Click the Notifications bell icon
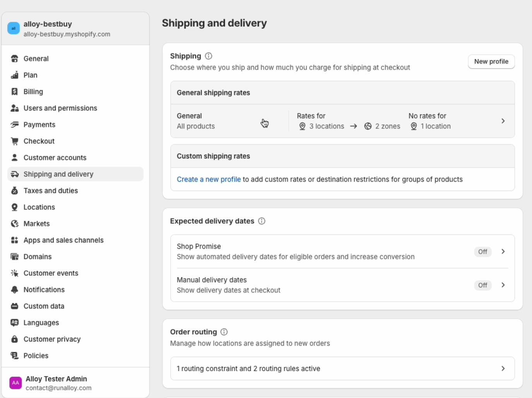This screenshot has width=532, height=398. click(x=15, y=290)
